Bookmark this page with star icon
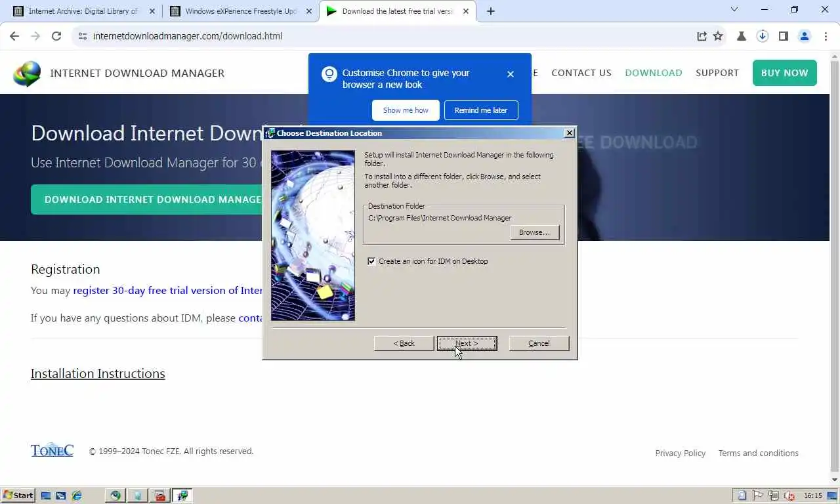The image size is (840, 504). click(x=718, y=36)
